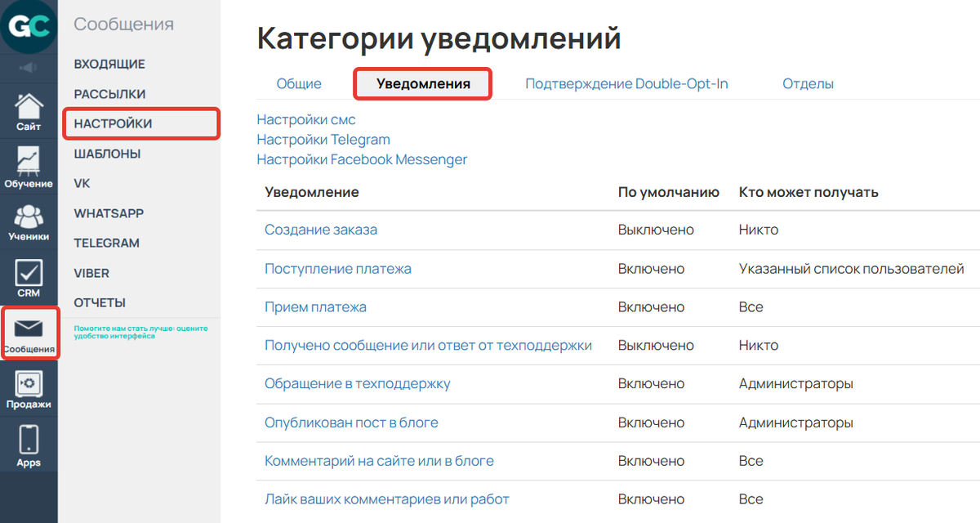Open Опубликован пост в блоге notification

(351, 422)
